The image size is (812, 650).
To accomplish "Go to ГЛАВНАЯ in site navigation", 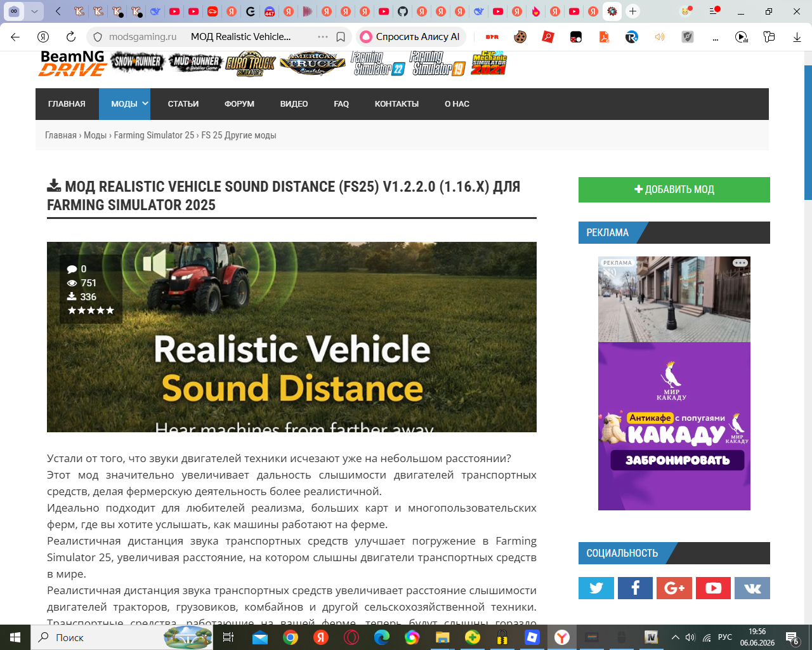I will (x=67, y=104).
